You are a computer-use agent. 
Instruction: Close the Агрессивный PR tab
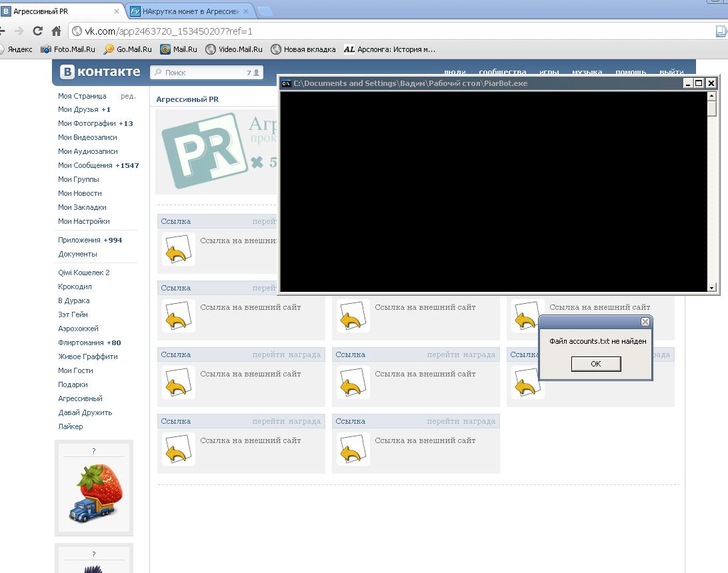(x=117, y=11)
